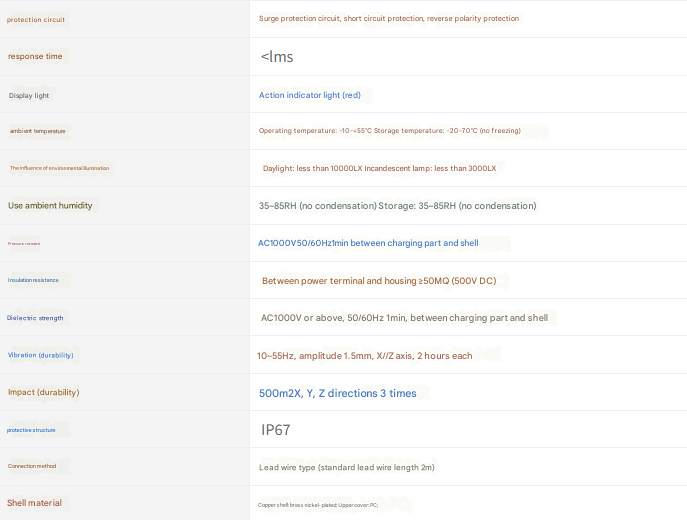Select the "<1ms" response time value
The height and width of the screenshot is (520, 687).
pyautogui.click(x=277, y=57)
